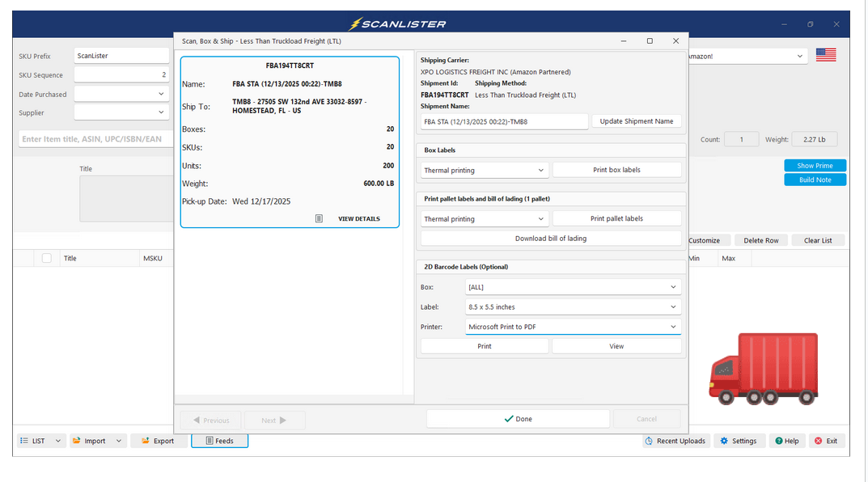Expand the Box Labels printing type dropdown
The height and width of the screenshot is (482, 868).
click(x=485, y=171)
